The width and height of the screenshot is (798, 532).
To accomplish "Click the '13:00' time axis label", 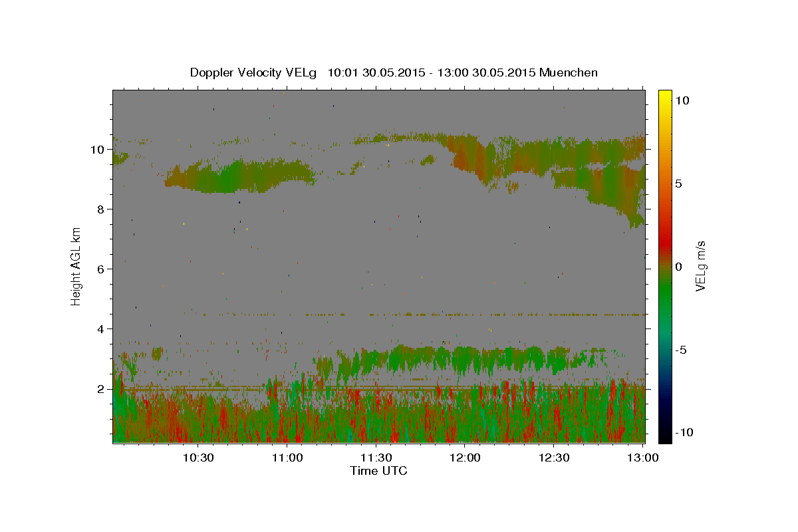I will 642,458.
